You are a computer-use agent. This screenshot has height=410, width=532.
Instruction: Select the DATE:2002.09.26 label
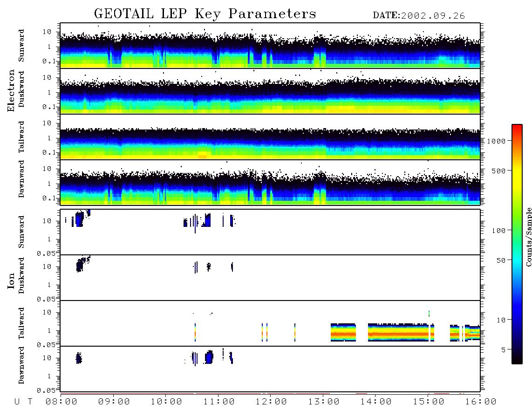[419, 16]
